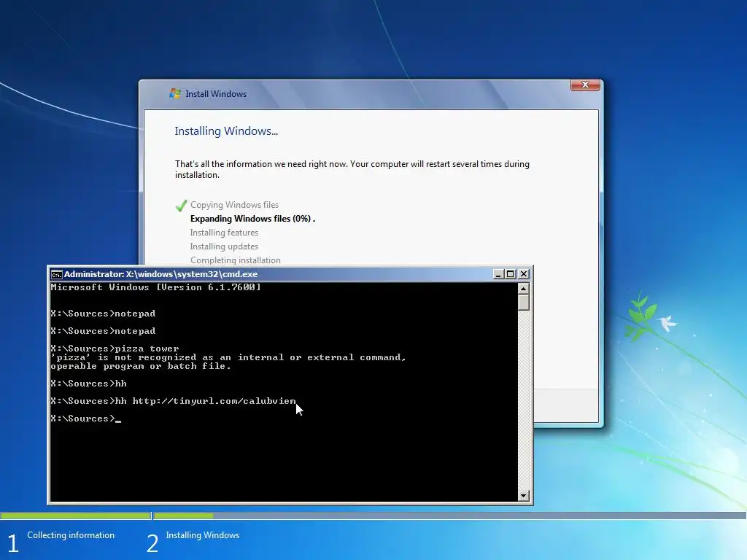Click 'Installing updates' step text
This screenshot has width=747, height=560.
224,246
